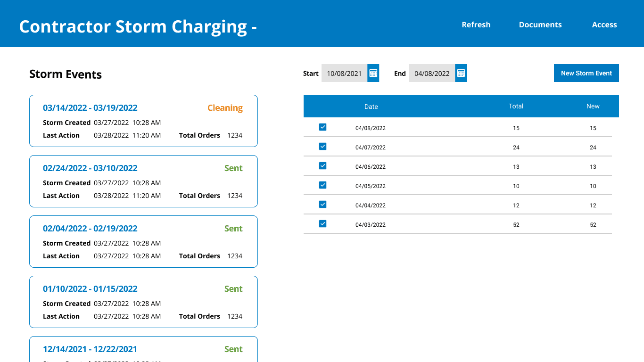Uncheck the 04/04/2022 row checkbox

322,205
